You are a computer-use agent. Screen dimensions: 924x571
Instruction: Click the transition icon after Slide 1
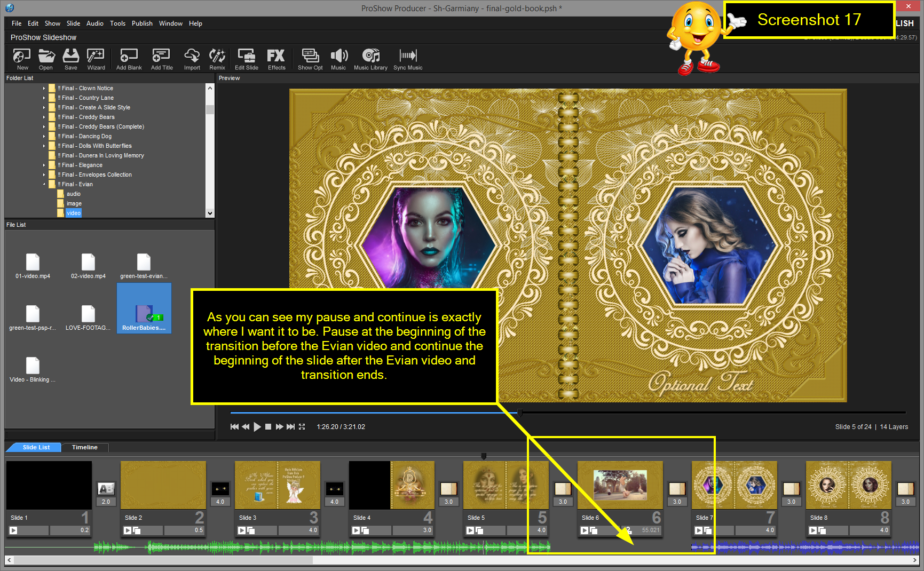pos(106,488)
